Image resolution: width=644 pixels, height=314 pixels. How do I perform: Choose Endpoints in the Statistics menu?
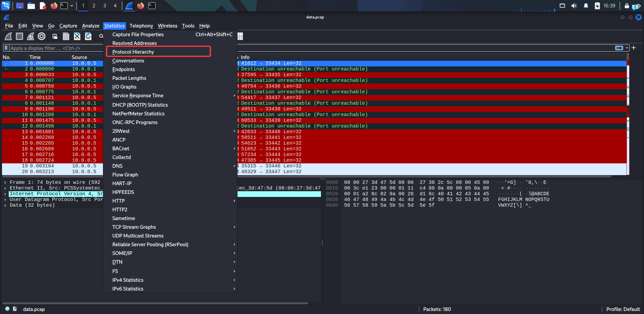[170, 69]
